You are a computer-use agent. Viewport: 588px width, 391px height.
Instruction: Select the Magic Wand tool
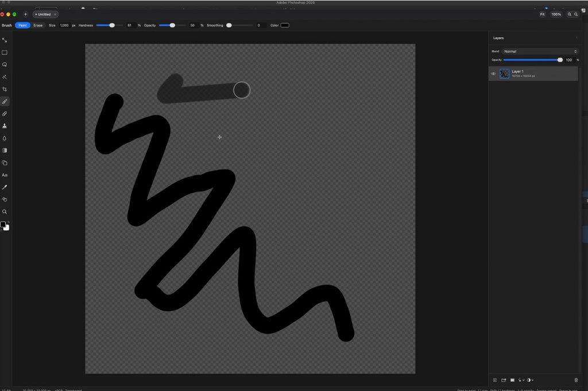(x=5, y=77)
